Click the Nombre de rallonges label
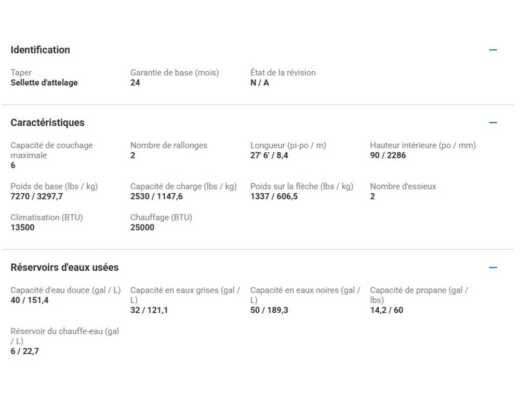This screenshot has height=399, width=532. tap(169, 145)
